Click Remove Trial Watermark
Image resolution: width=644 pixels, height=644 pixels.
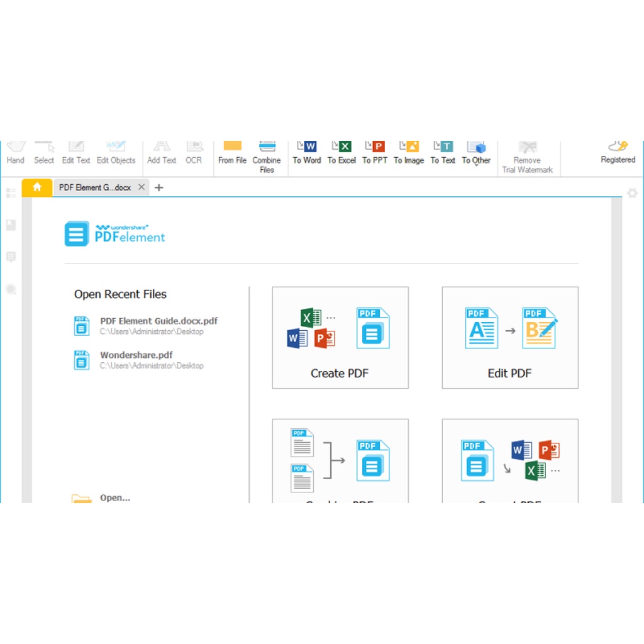coord(527,154)
